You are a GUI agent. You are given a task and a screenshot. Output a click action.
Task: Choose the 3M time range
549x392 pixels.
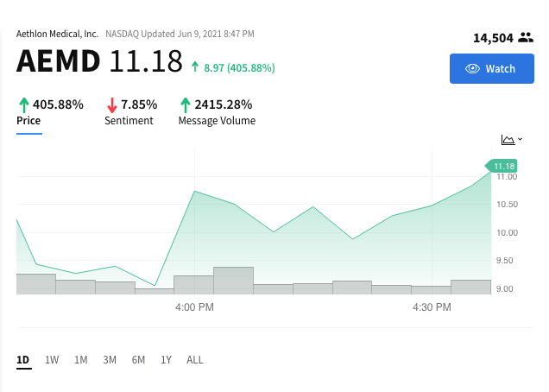110,360
